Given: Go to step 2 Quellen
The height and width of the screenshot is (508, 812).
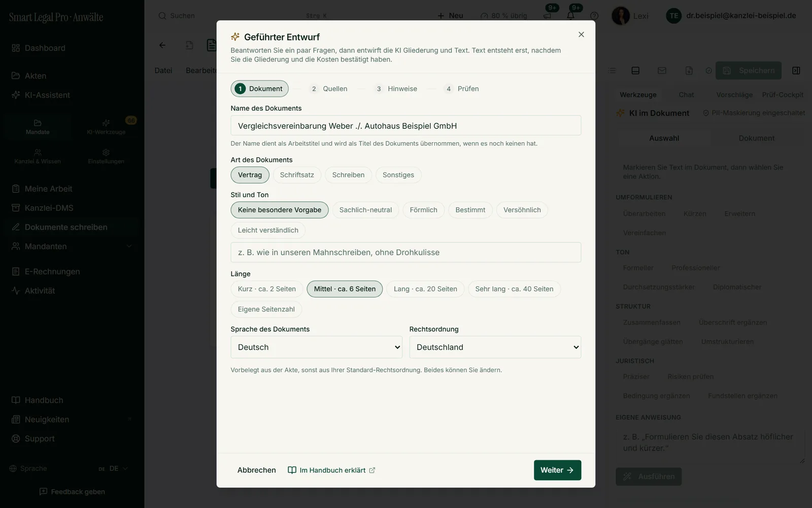Looking at the screenshot, I should tap(329, 88).
